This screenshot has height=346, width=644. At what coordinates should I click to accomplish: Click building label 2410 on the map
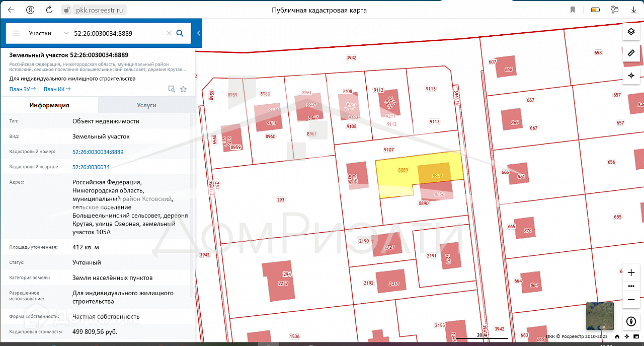tap(394, 284)
